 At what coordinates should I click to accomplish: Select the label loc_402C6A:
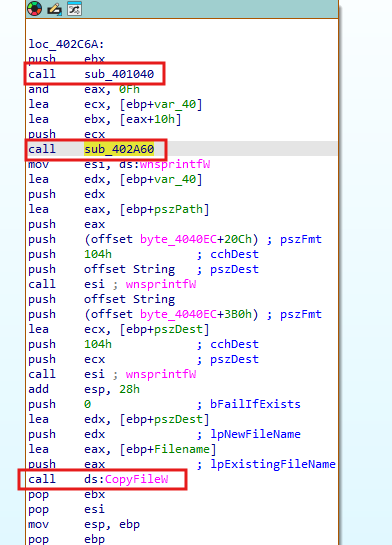tap(66, 44)
